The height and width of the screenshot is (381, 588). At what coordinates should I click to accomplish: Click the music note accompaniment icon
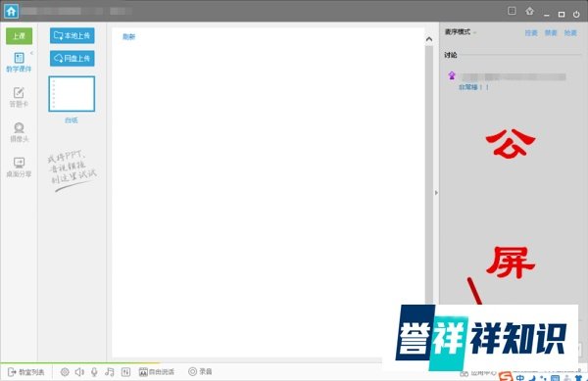point(110,371)
